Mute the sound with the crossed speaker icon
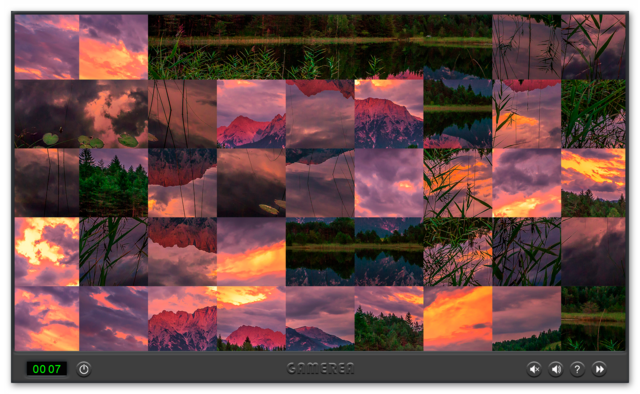This screenshot has width=640, height=394. 534,369
